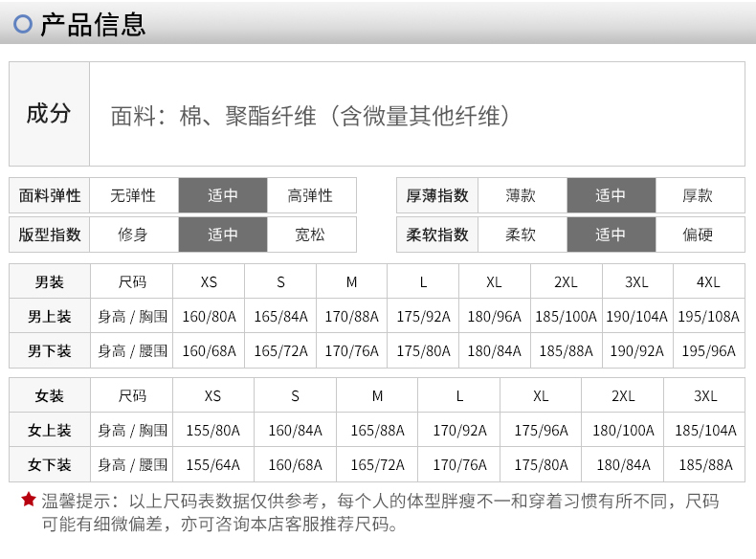Click the 面料弹性 label
Image resolution: width=756 pixels, height=559 pixels.
(49, 195)
